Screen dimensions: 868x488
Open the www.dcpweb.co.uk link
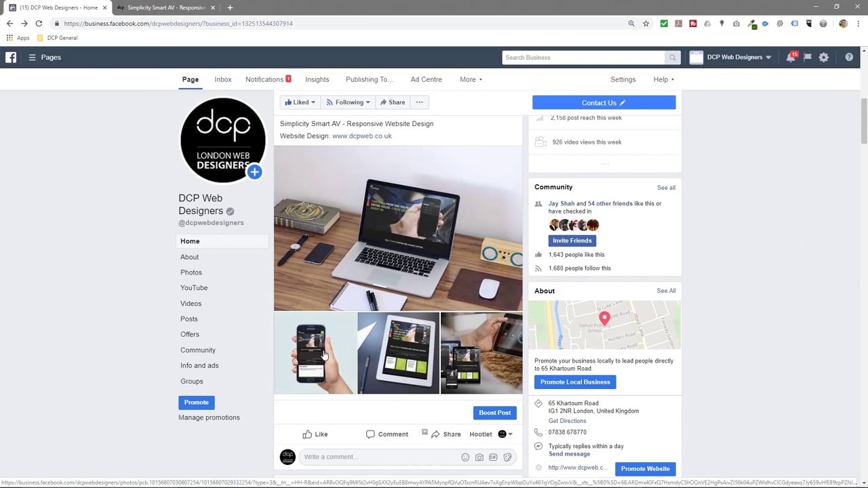coord(362,136)
